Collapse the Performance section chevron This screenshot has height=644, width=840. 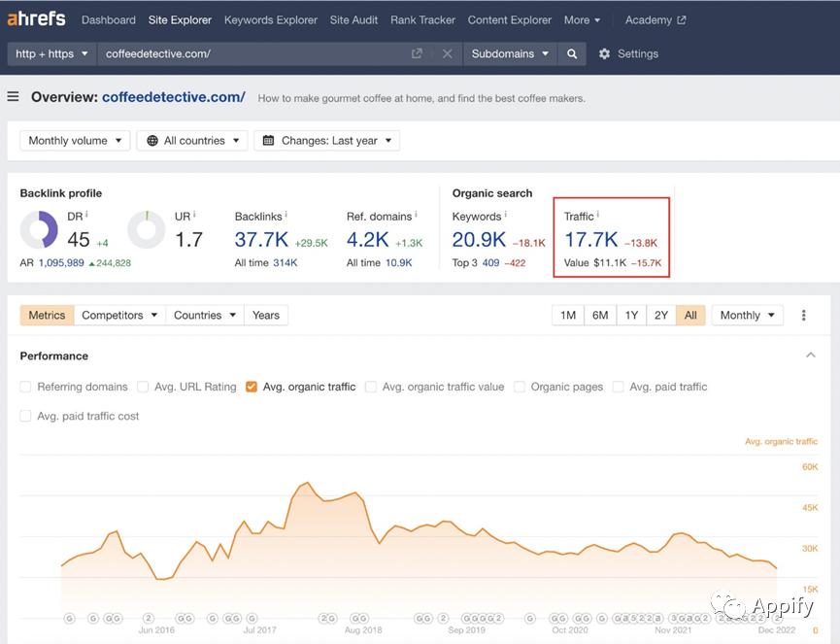point(811,356)
